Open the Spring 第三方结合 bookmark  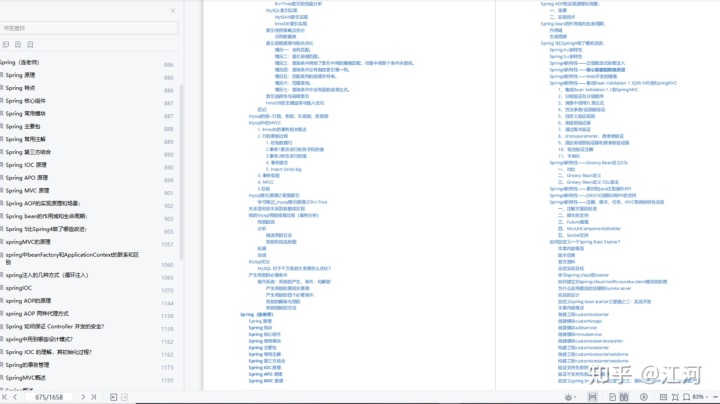28,152
